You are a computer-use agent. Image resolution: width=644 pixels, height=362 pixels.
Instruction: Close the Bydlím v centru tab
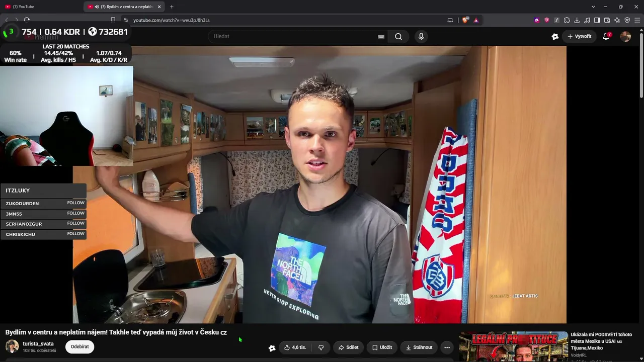coord(159,7)
